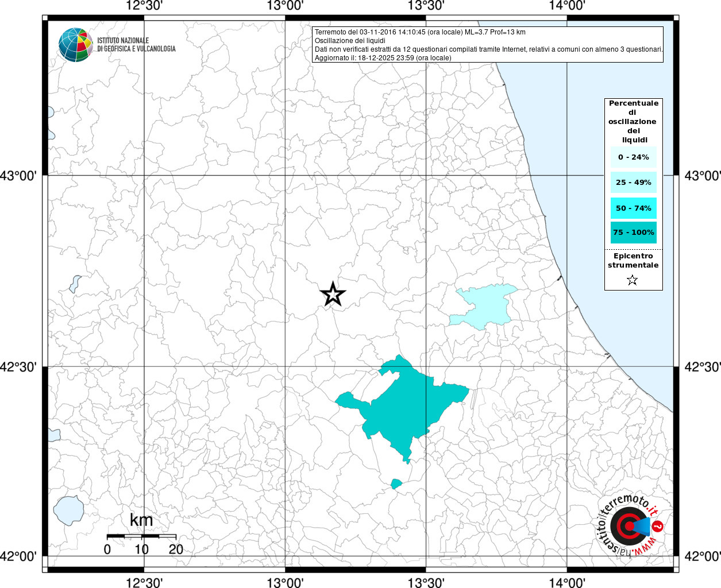
Task: Click the top axis label 13°00'
Action: coord(285,6)
